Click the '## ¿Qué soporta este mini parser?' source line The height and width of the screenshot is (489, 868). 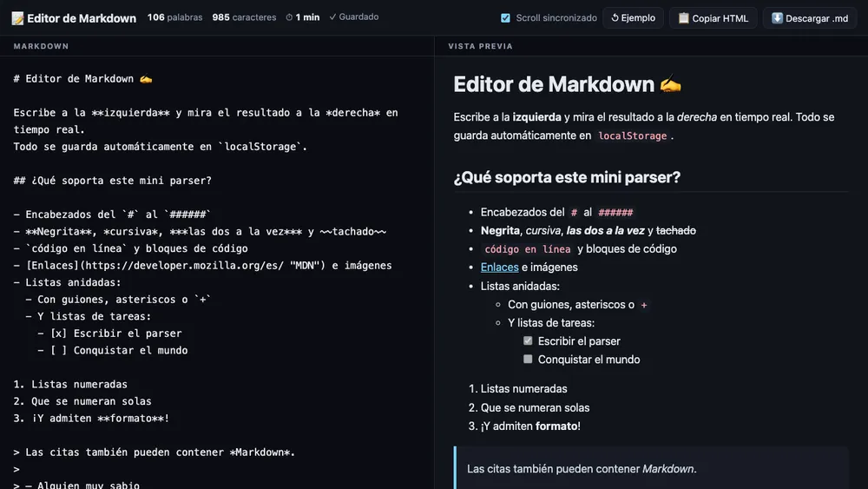pyautogui.click(x=112, y=181)
